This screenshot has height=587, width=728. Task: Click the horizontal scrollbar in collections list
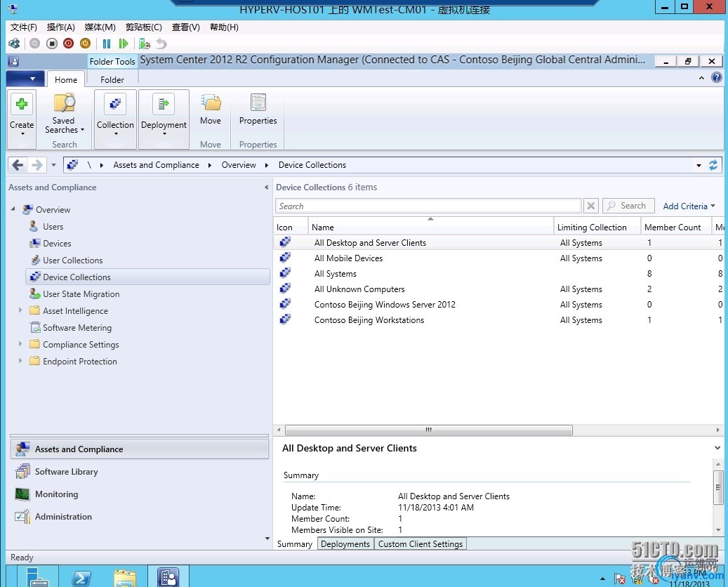pos(428,430)
